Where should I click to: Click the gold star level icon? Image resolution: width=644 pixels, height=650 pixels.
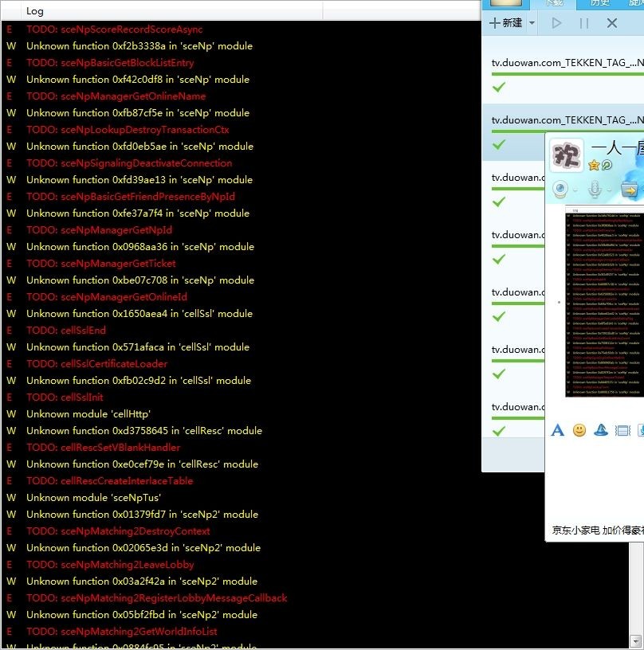click(x=594, y=165)
